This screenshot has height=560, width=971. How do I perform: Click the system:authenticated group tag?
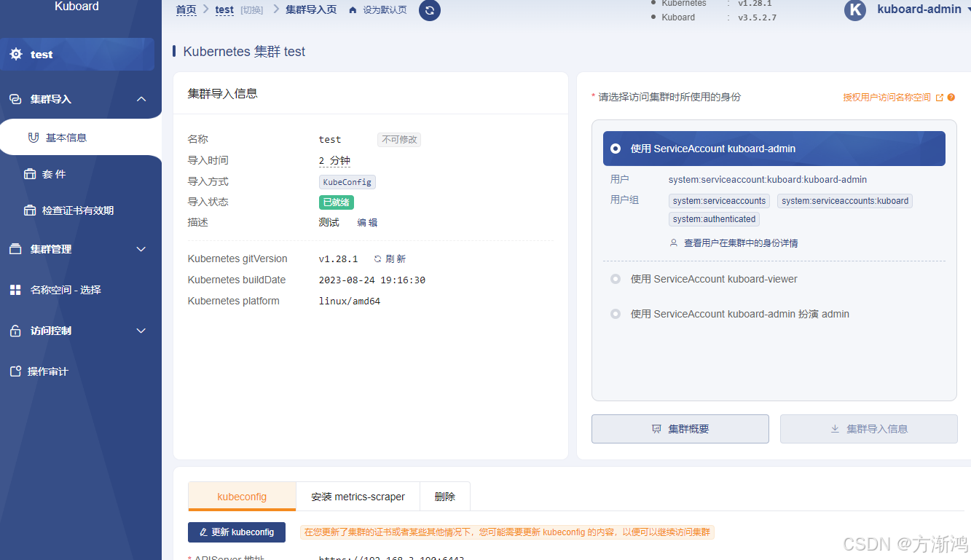[714, 219]
